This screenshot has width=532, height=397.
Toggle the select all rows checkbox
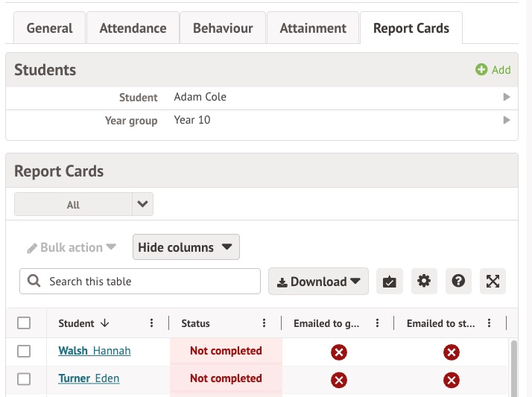coord(24,323)
